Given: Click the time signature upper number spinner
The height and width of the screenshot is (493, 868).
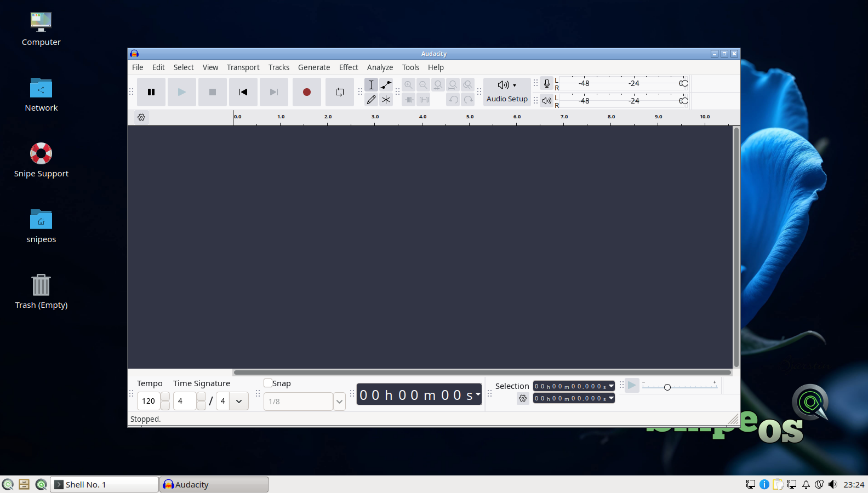Looking at the screenshot, I should tap(202, 401).
